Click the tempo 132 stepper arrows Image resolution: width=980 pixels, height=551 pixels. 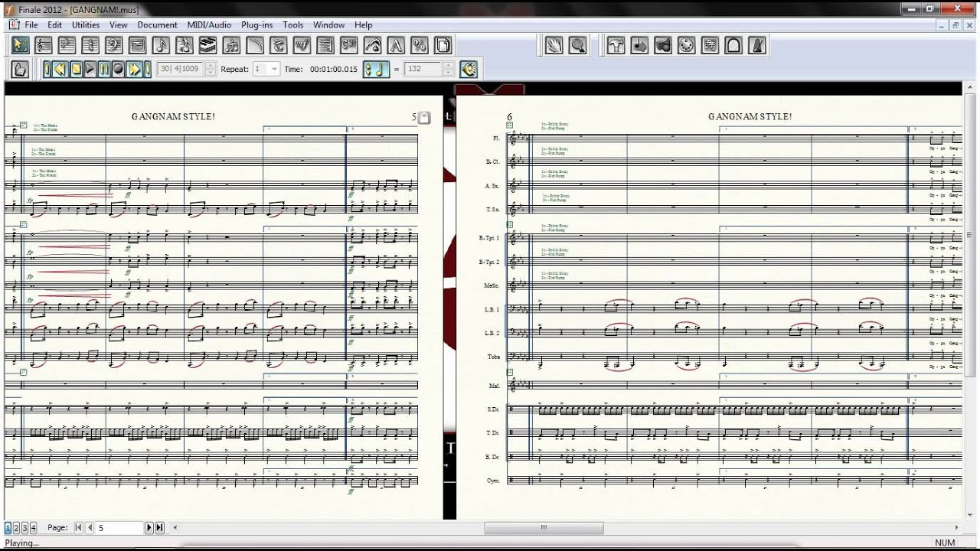449,69
